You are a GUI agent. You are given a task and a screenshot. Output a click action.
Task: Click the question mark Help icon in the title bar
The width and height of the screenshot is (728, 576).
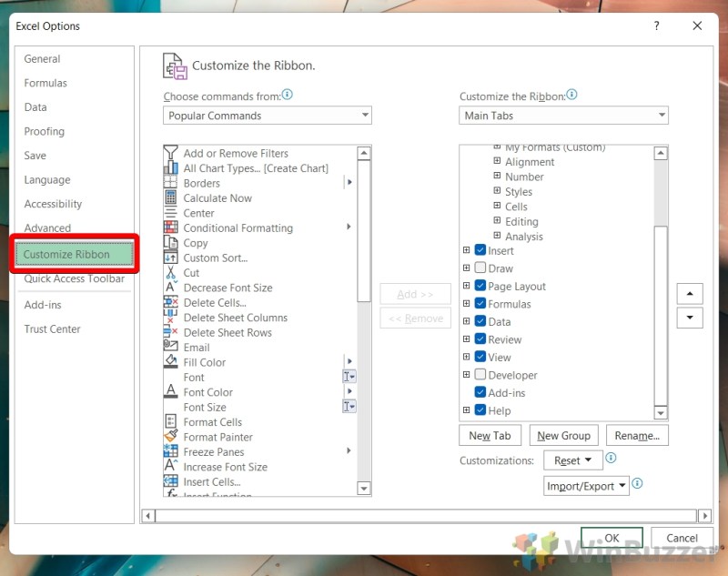(656, 26)
